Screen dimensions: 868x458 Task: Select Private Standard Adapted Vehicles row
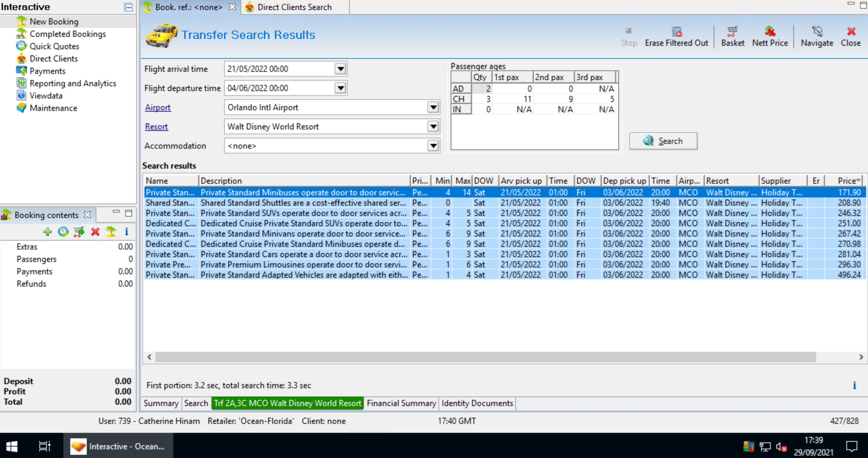pos(504,275)
